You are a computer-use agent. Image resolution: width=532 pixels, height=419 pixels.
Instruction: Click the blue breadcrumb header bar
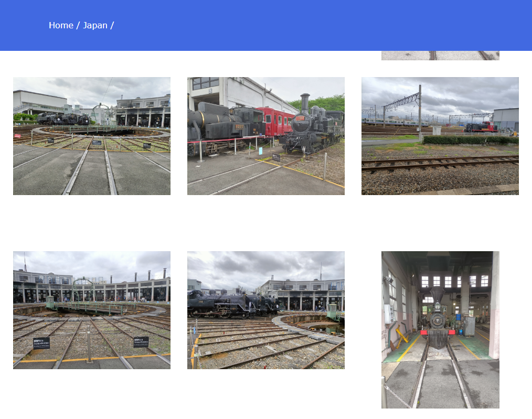[x=266, y=25]
